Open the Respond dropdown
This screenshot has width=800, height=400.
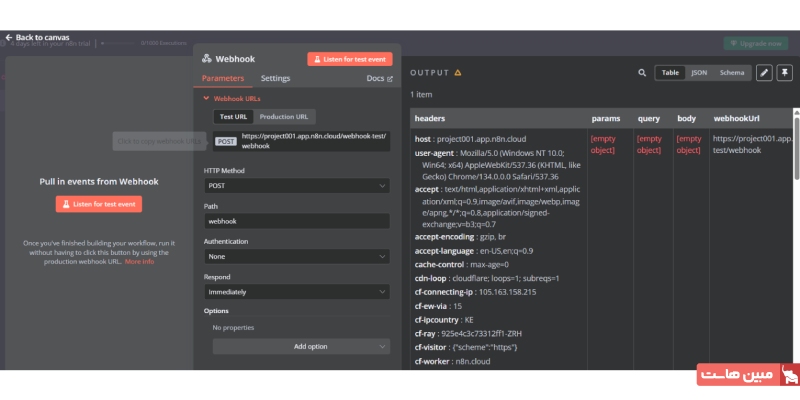(297, 292)
